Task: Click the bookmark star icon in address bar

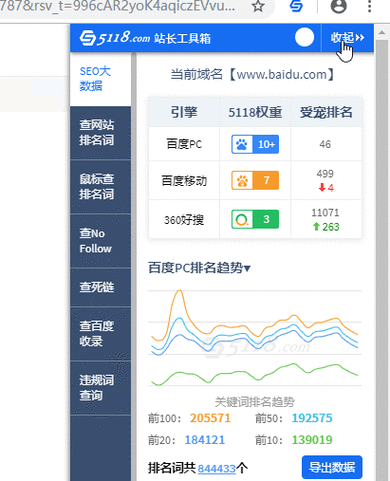Action: point(258,6)
